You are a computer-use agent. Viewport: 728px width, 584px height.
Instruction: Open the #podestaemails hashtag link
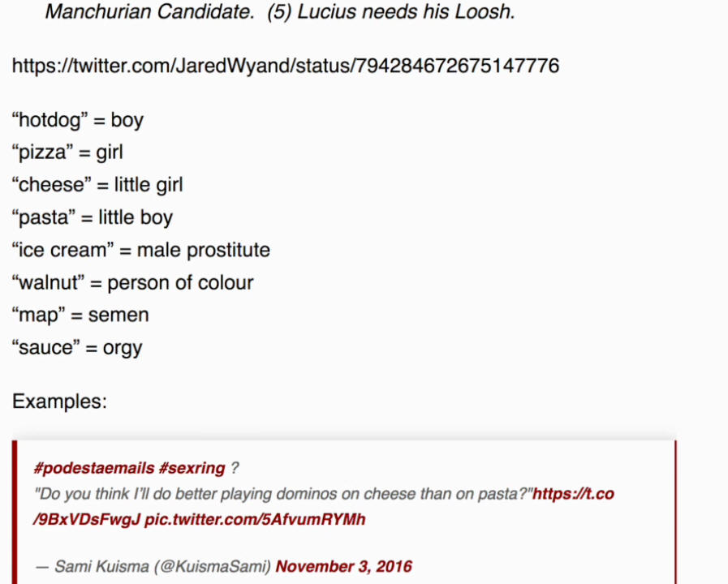[93, 468]
